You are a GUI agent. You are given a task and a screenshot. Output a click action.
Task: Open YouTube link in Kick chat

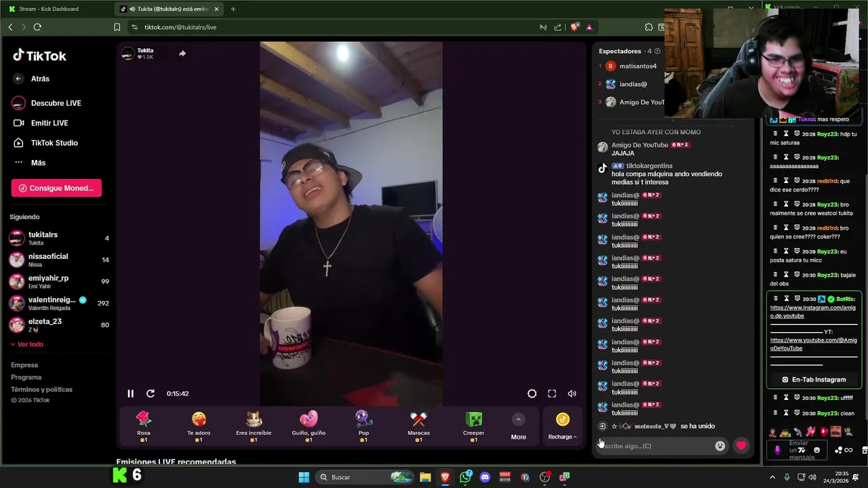click(x=813, y=344)
